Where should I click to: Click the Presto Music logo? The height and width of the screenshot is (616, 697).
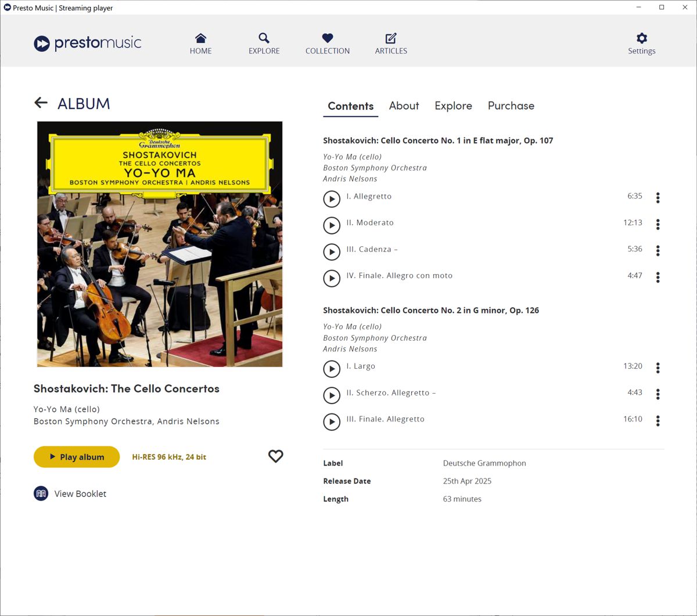pos(88,44)
